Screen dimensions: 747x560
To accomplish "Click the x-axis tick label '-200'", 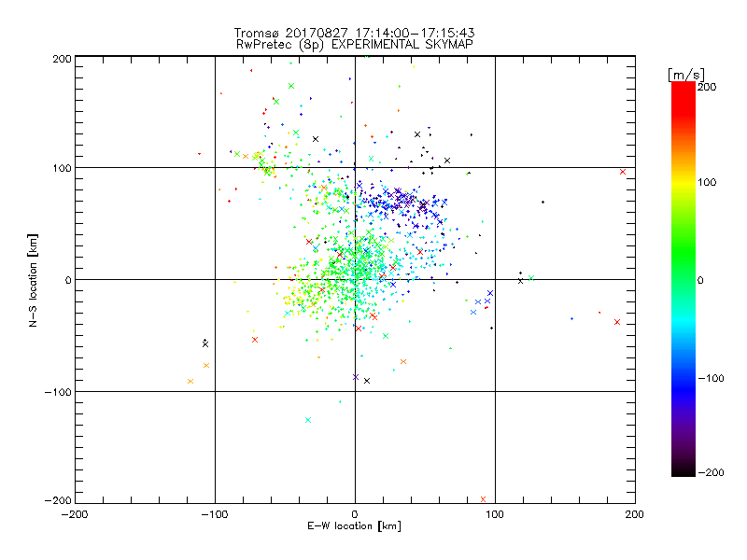I will pos(75,515).
